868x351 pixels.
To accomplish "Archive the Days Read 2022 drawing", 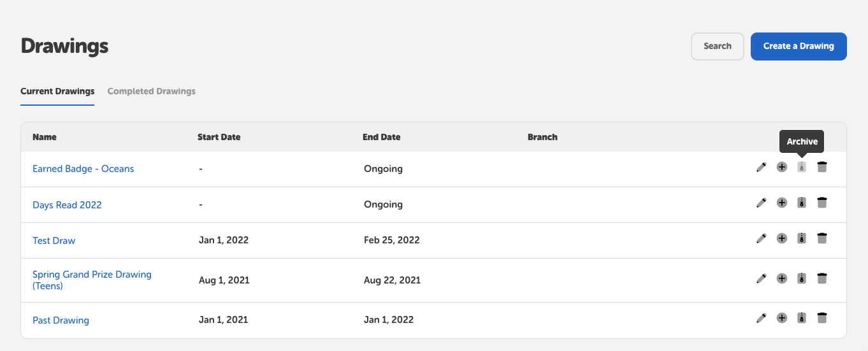I will coord(802,203).
